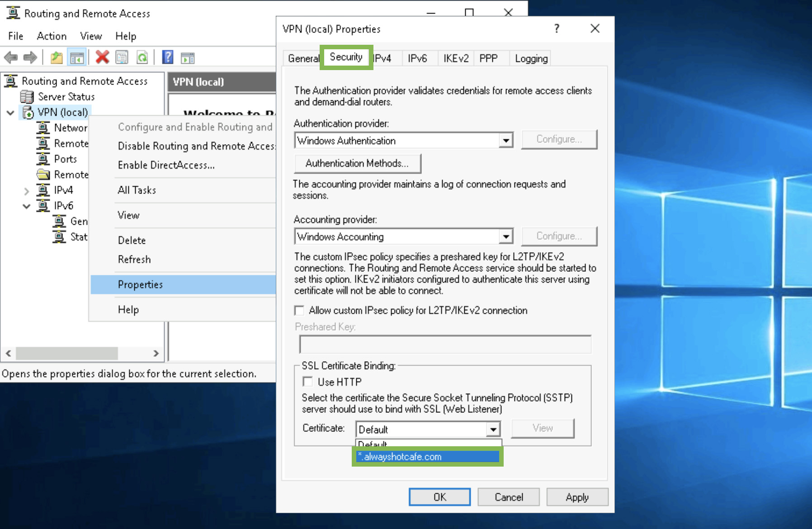Click the tree scrollbar left arrow
The image size is (812, 529).
pos(8,353)
